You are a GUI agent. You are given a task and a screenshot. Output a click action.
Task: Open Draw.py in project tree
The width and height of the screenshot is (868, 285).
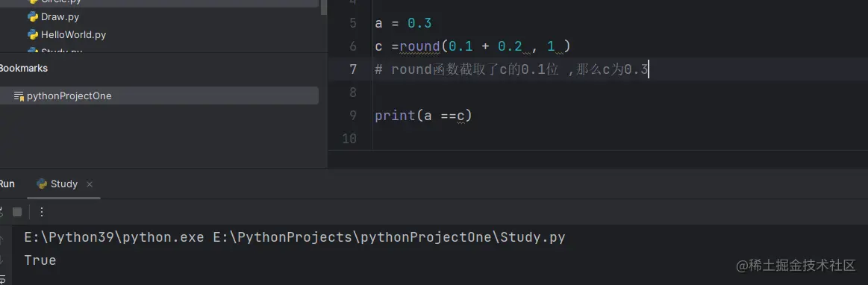point(60,16)
